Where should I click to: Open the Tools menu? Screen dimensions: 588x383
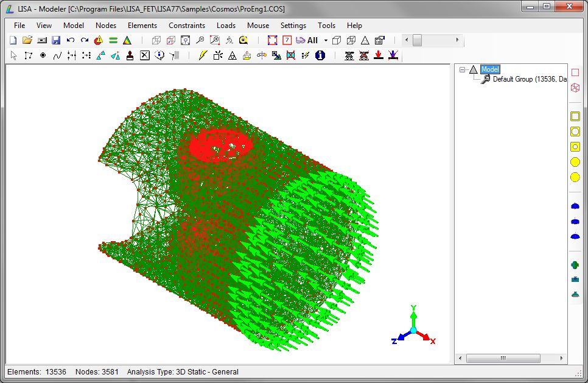pyautogui.click(x=327, y=26)
